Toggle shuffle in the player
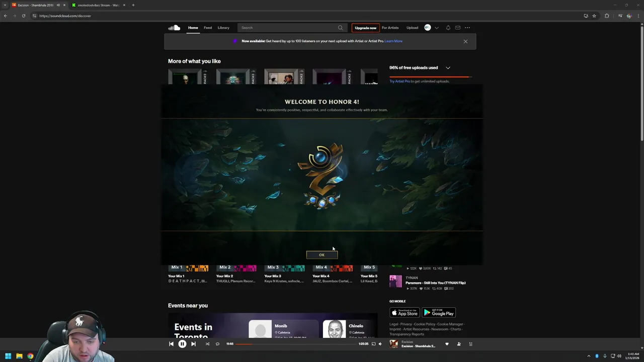 (207, 344)
